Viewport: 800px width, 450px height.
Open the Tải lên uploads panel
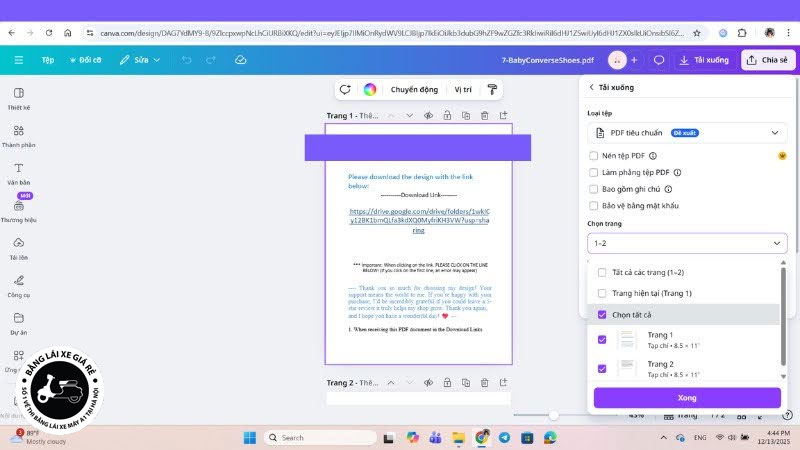pyautogui.click(x=19, y=248)
